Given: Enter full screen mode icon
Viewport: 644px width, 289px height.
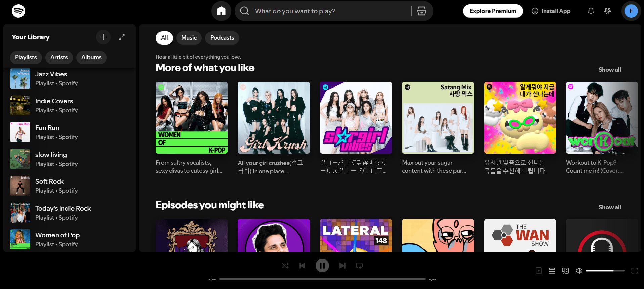Looking at the screenshot, I should pyautogui.click(x=635, y=271).
